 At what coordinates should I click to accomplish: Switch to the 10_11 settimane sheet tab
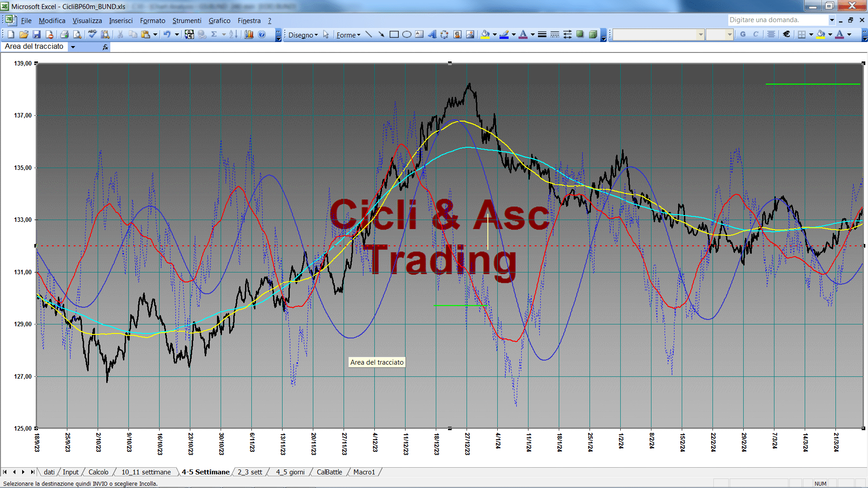click(x=146, y=472)
